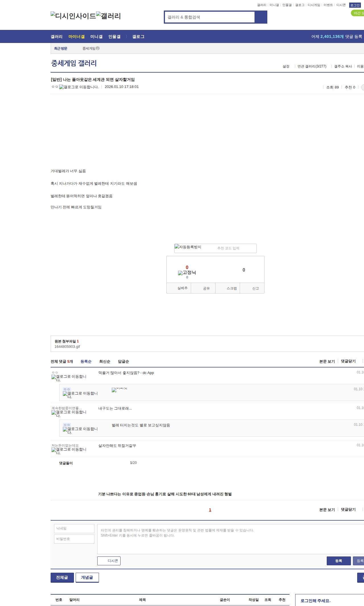Sort comments by 최신순
The width and height of the screenshot is (364, 606).
click(105, 361)
